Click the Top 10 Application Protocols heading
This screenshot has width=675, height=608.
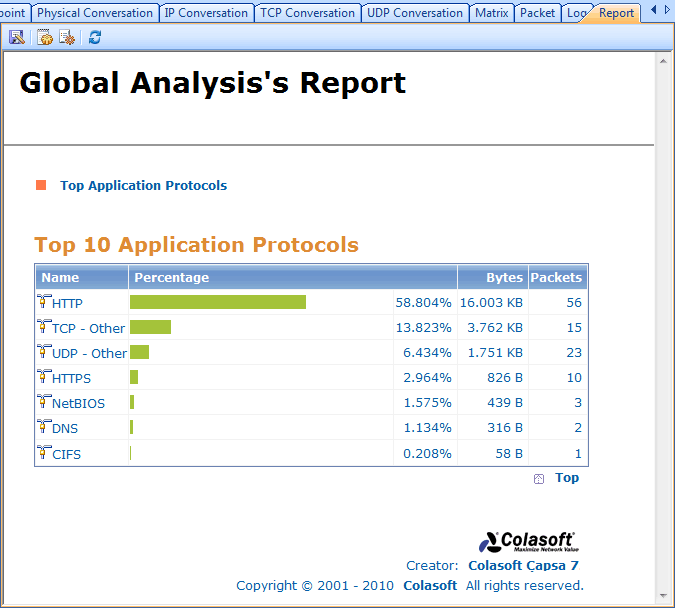(x=196, y=245)
